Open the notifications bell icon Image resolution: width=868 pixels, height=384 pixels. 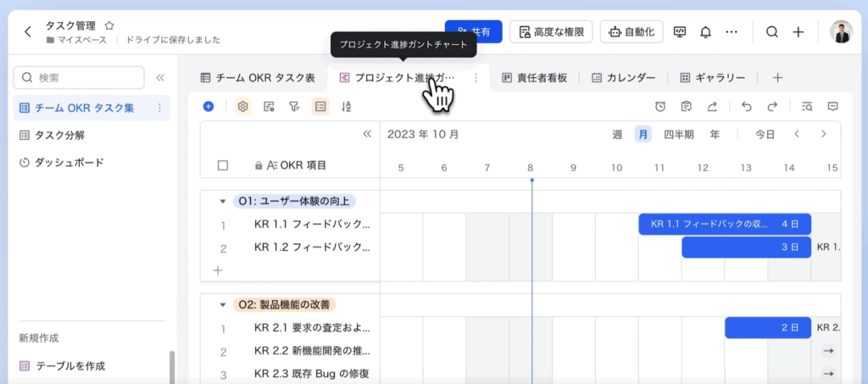(x=705, y=32)
